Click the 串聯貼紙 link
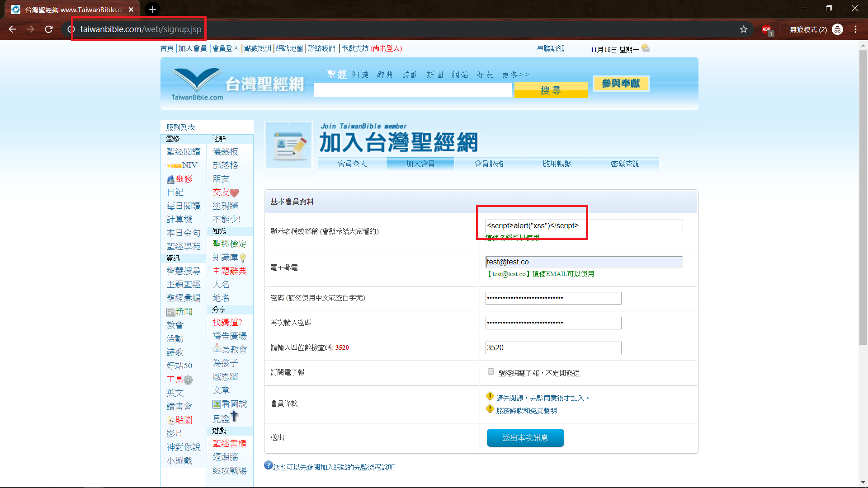 tap(550, 48)
